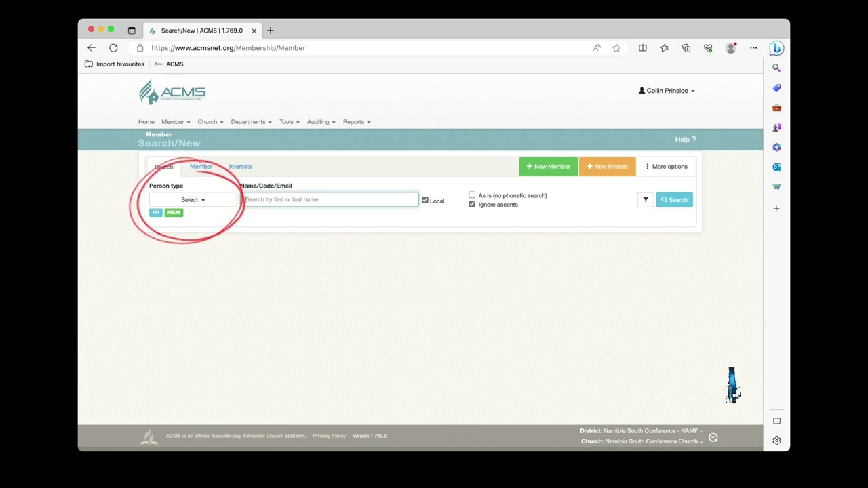Click the MEM badge

click(174, 213)
